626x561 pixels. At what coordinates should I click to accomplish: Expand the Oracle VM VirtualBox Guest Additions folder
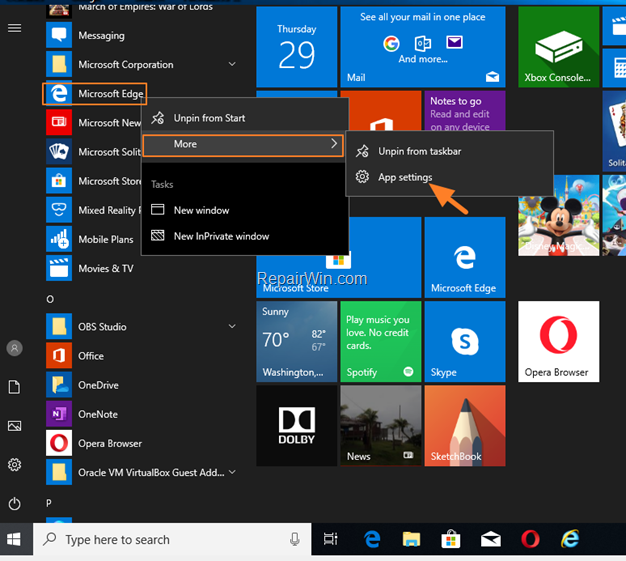click(232, 472)
